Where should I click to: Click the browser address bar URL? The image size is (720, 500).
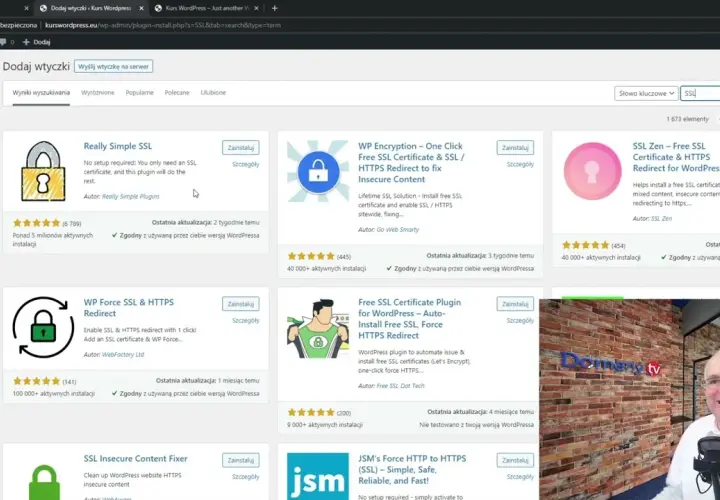pos(163,25)
